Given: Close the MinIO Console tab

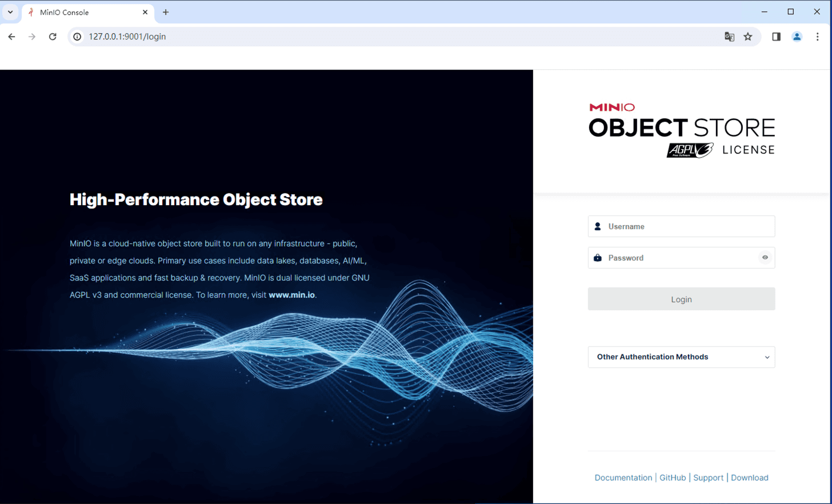Looking at the screenshot, I should [x=145, y=12].
